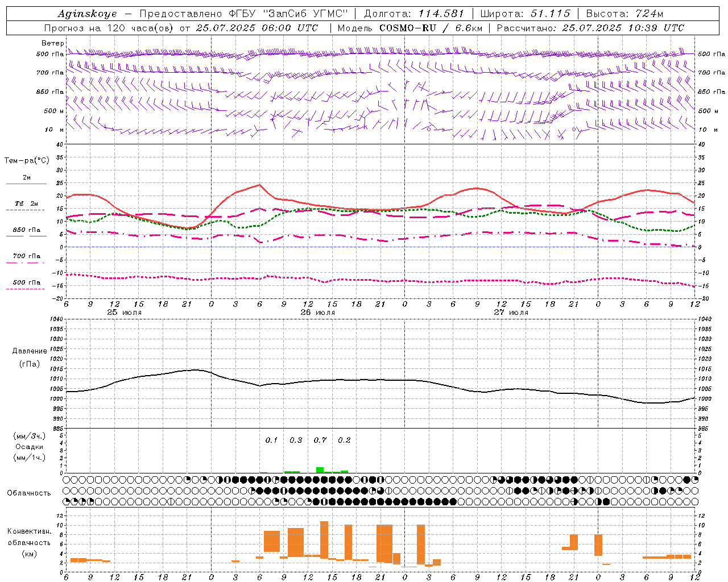Click the station name "Aginskoye" in the title
The image size is (728, 582).
click(x=87, y=14)
